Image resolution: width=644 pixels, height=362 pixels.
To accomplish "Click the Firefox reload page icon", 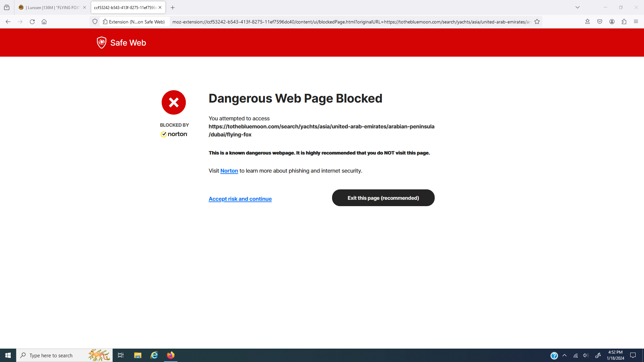I will point(32,22).
